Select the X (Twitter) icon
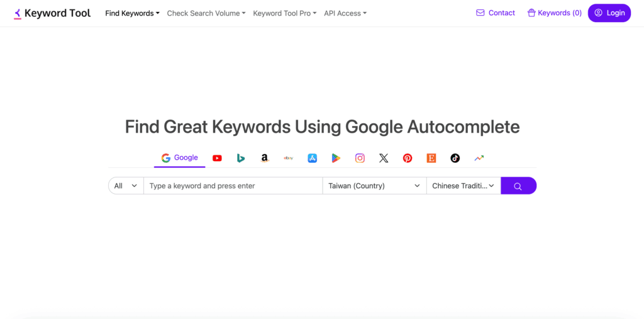644x319 pixels. pyautogui.click(x=384, y=159)
